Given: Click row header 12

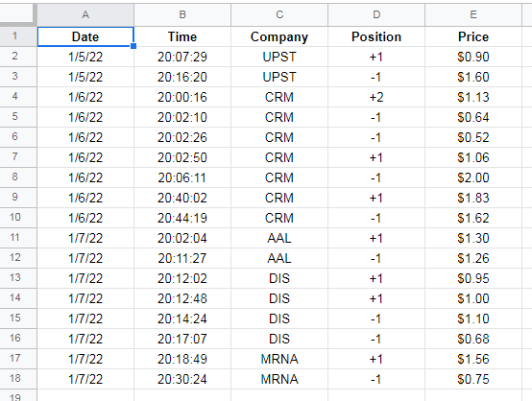Looking at the screenshot, I should [x=15, y=258].
